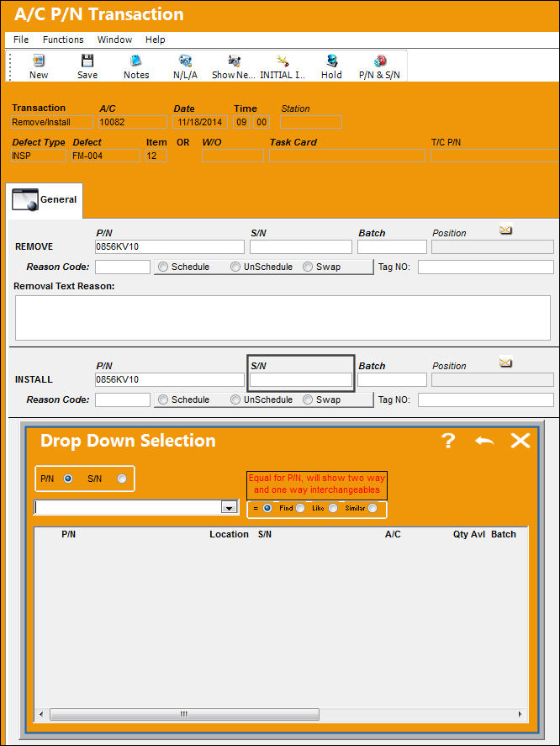Click the Location column header
The width and height of the screenshot is (560, 746).
229,534
